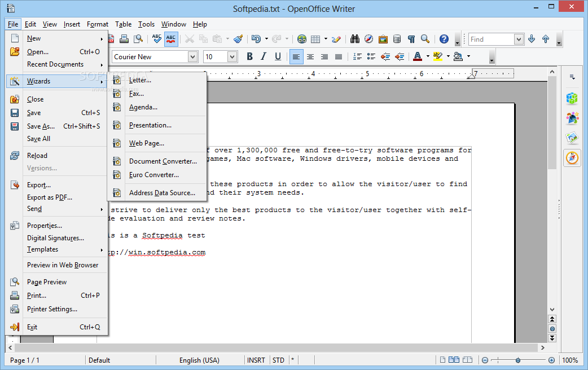The image size is (588, 370).
Task: Click the Zoom In plus button
Action: click(x=551, y=360)
